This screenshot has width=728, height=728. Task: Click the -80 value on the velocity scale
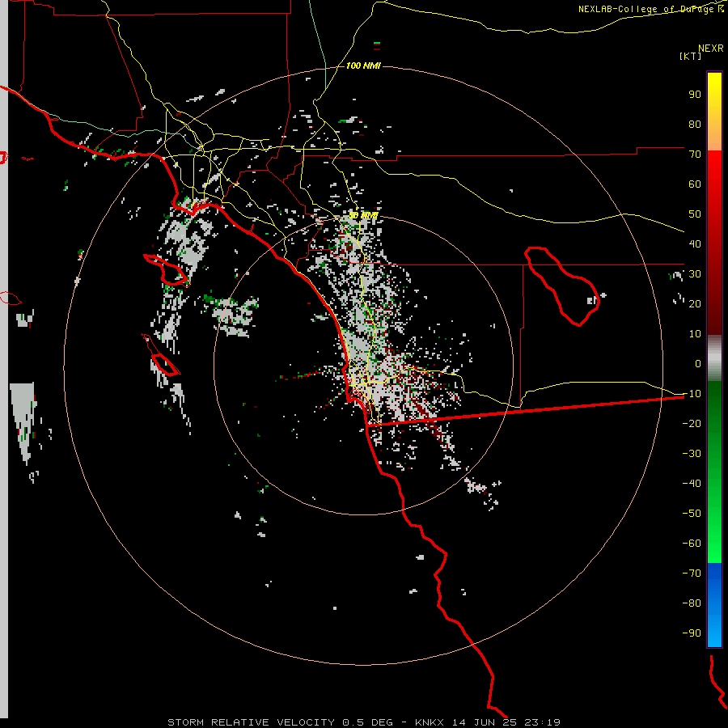point(692,603)
